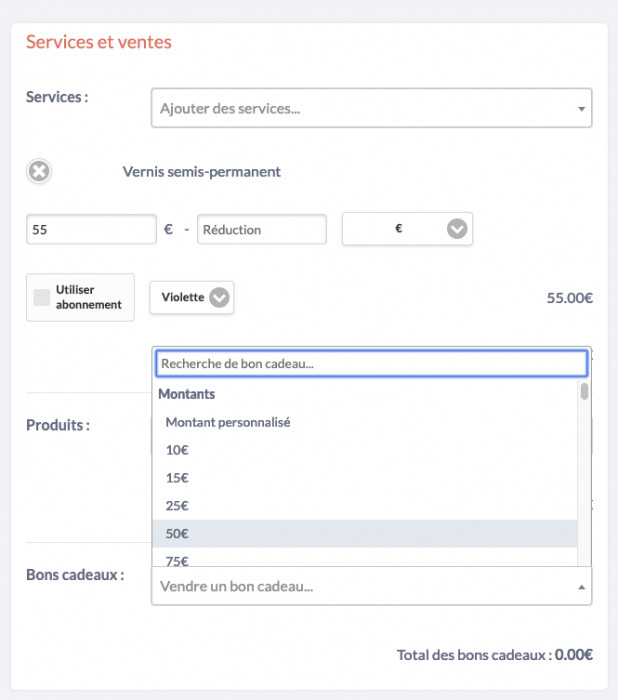Choose the 25€ gift card amount
The width and height of the screenshot is (618, 700).
[178, 506]
